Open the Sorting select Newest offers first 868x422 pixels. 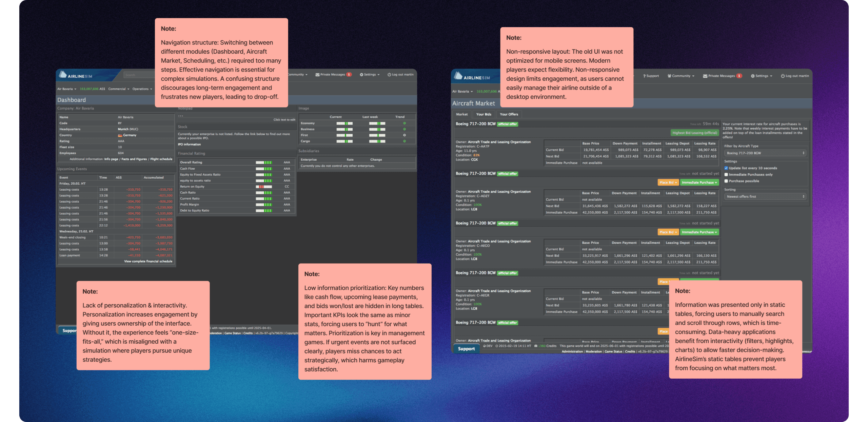pos(765,196)
